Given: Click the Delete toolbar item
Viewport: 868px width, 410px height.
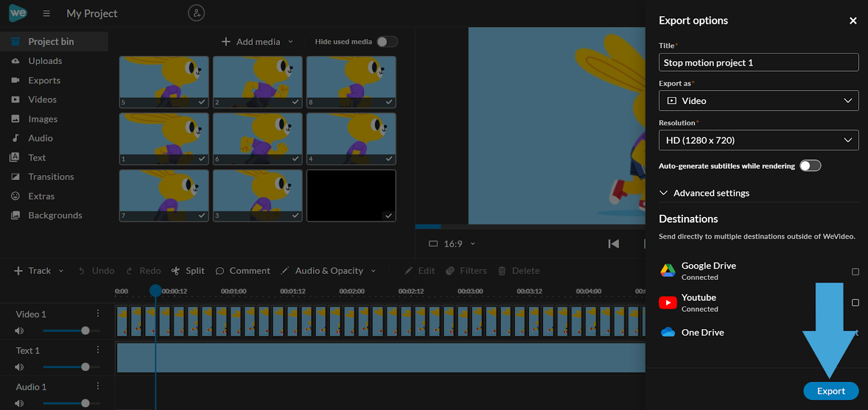Looking at the screenshot, I should coord(519,271).
